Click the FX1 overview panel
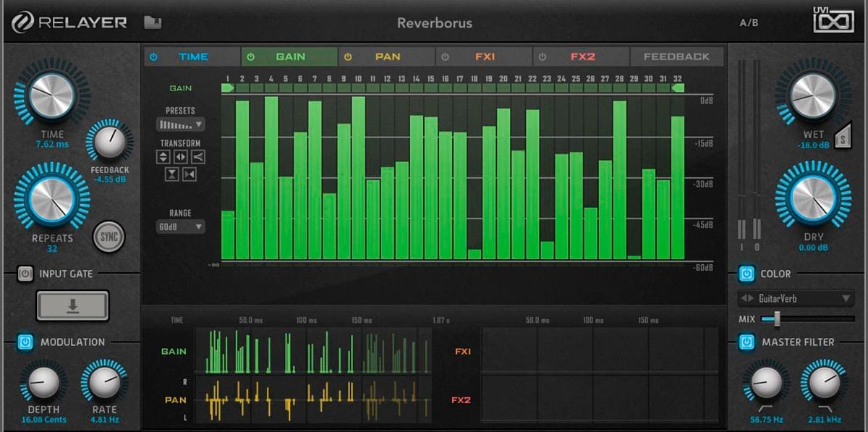The width and height of the screenshot is (868, 432). coord(600,351)
